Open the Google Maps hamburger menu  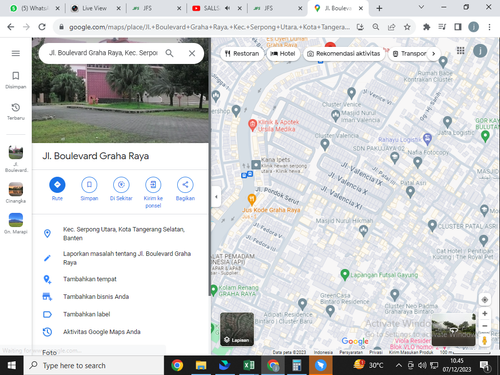pos(16,53)
